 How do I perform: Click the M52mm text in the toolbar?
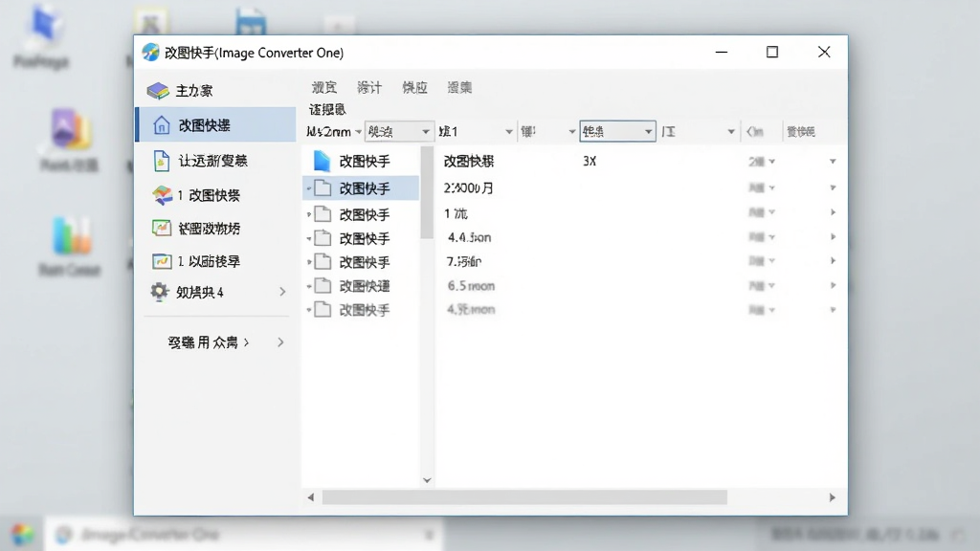point(329,132)
